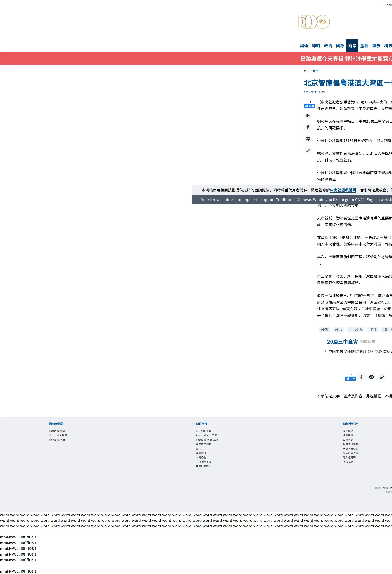The image size is (392, 574).
Task: Open Focus Taiwan footer link
Action: pyautogui.click(x=57, y=431)
